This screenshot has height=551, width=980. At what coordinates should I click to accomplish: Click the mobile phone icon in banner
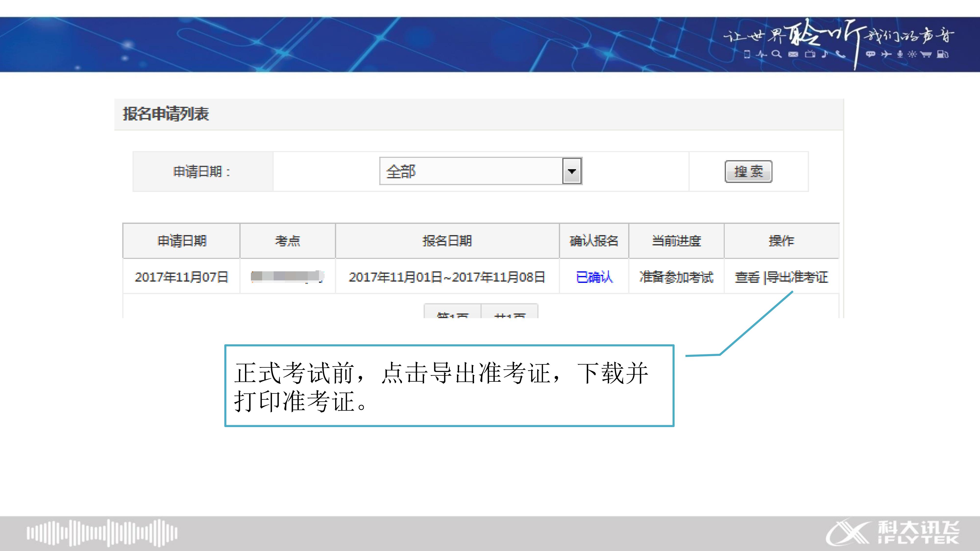pos(747,54)
